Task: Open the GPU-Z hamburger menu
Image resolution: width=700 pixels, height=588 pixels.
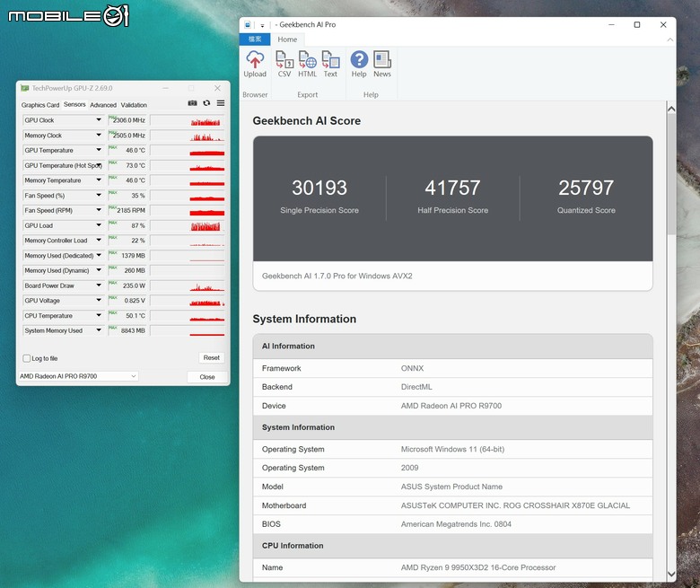Action: 221,103
